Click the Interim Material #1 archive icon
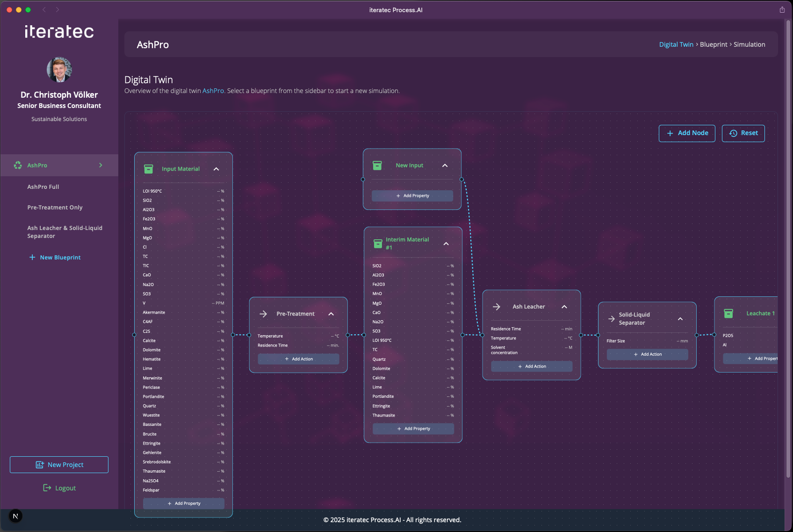Screen dimensions: 793x532 [378, 244]
